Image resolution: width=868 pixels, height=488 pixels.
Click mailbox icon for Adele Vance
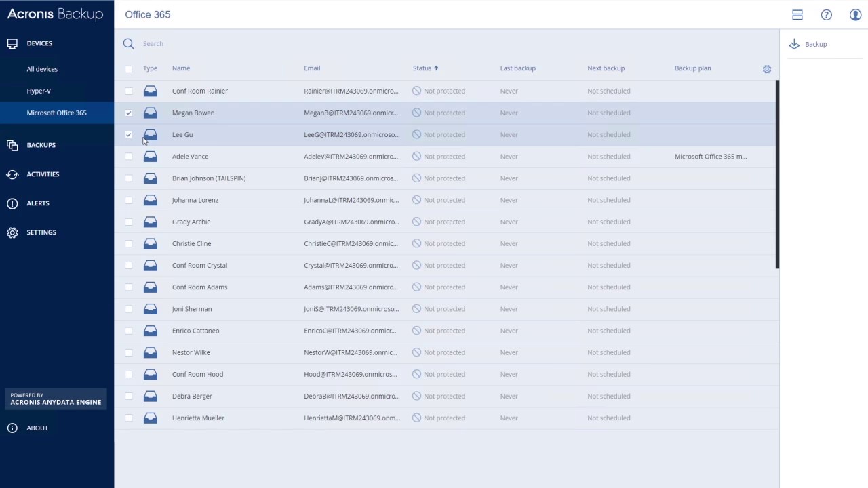[x=151, y=156]
